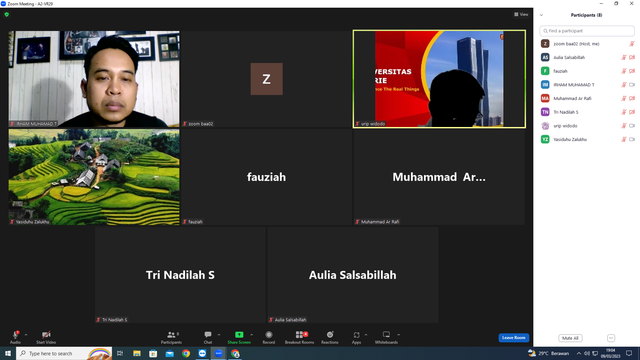The image size is (640, 360).
Task: Click muted mic icon for Aulia Salsabillah
Action: [624, 58]
